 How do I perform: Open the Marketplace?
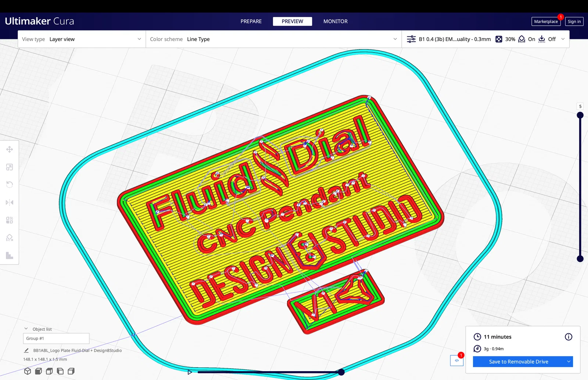(x=546, y=21)
